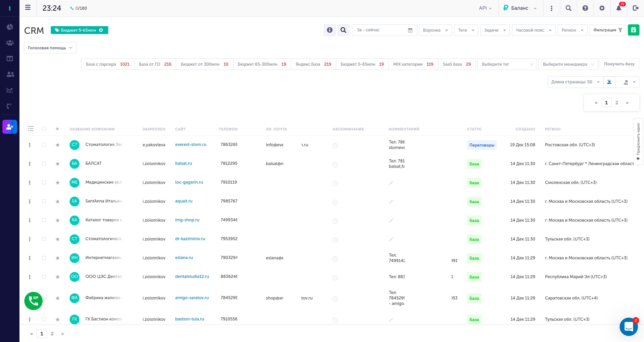Expand the Воронка dropdown
The image size is (644, 342).
click(435, 30)
